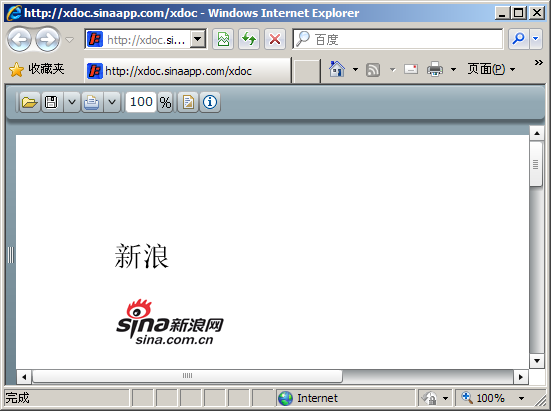Click the compatibility view icon
Image resolution: width=551 pixels, height=411 pixels.
[x=223, y=39]
